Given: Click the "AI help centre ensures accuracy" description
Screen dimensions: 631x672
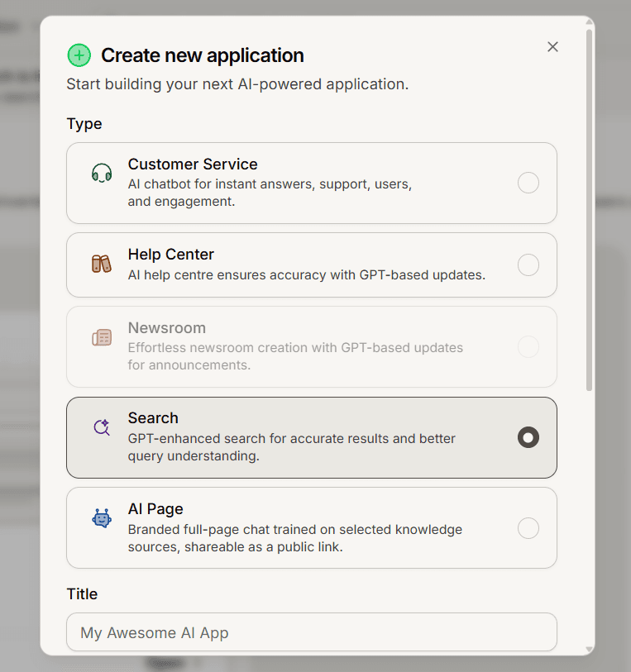Looking at the screenshot, I should coord(307,274).
